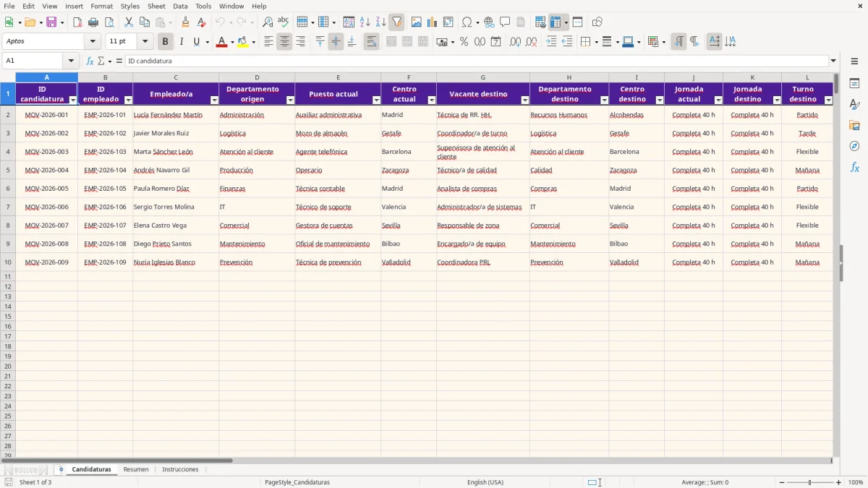Image resolution: width=868 pixels, height=488 pixels.
Task: Clear direct formatting icon
Action: click(x=202, y=22)
